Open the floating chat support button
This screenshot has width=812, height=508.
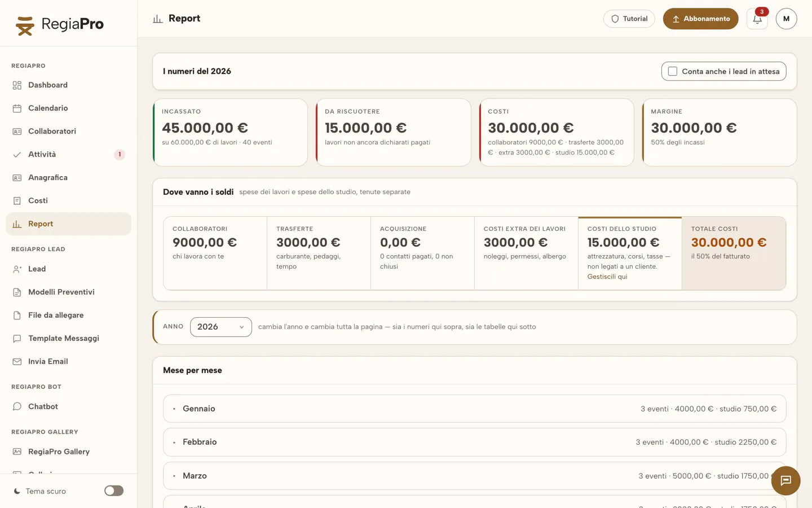pos(785,481)
